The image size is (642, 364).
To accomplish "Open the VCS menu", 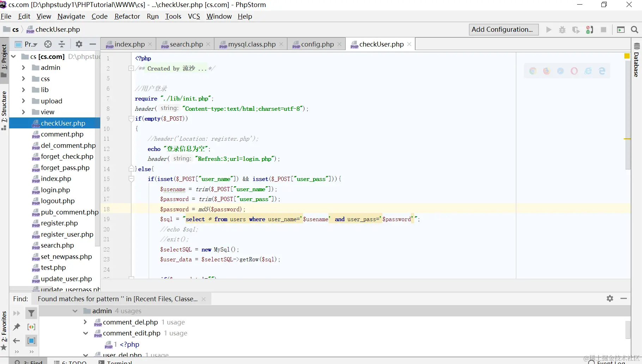I will click(194, 16).
